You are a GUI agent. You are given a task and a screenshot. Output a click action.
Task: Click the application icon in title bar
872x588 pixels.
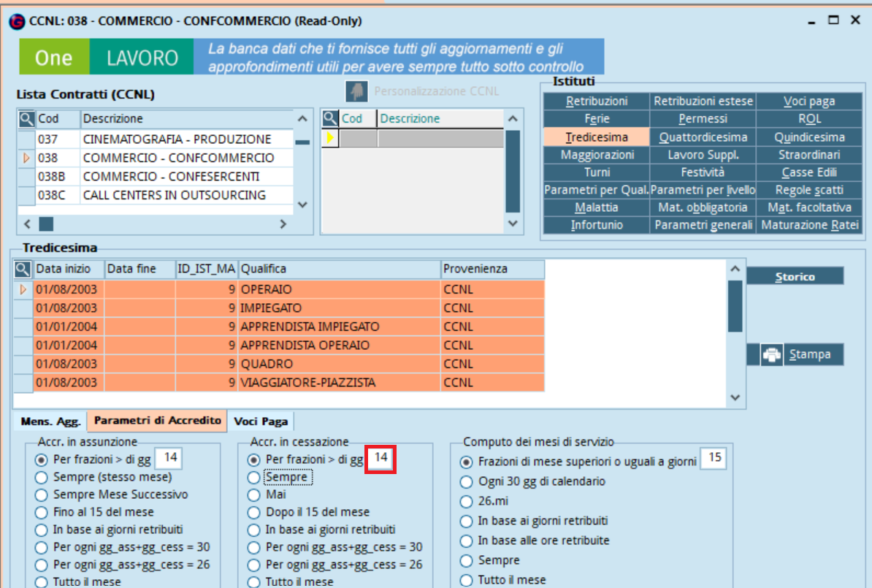[16, 21]
